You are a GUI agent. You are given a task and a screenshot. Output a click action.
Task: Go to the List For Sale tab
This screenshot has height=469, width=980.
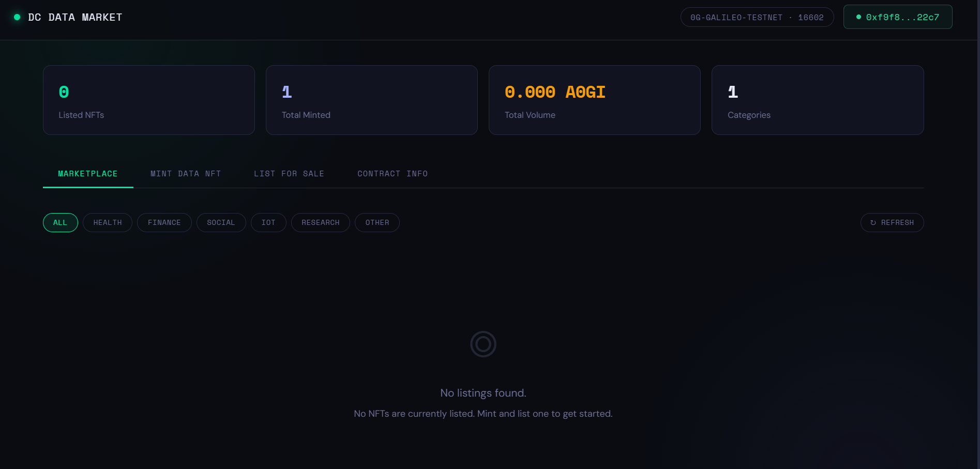click(x=289, y=174)
